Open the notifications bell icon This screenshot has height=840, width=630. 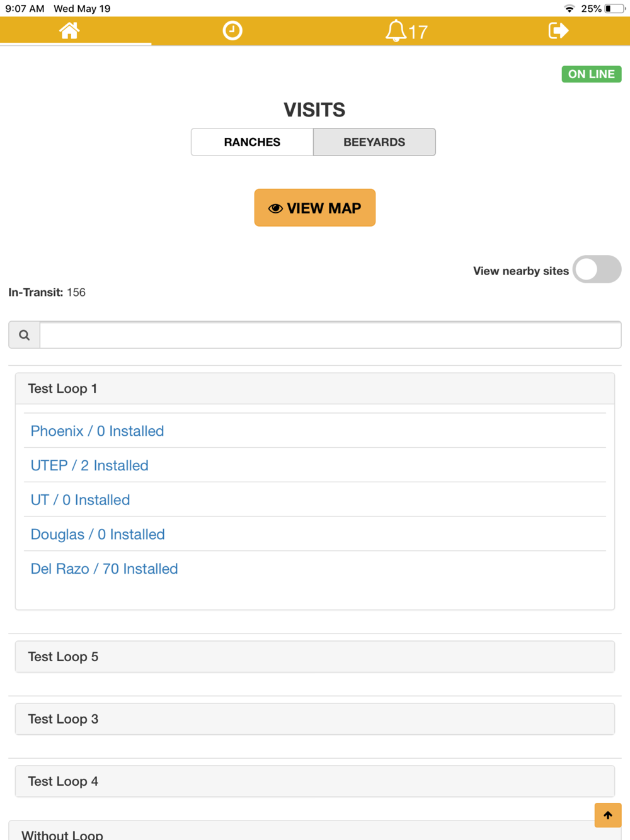pos(396,31)
